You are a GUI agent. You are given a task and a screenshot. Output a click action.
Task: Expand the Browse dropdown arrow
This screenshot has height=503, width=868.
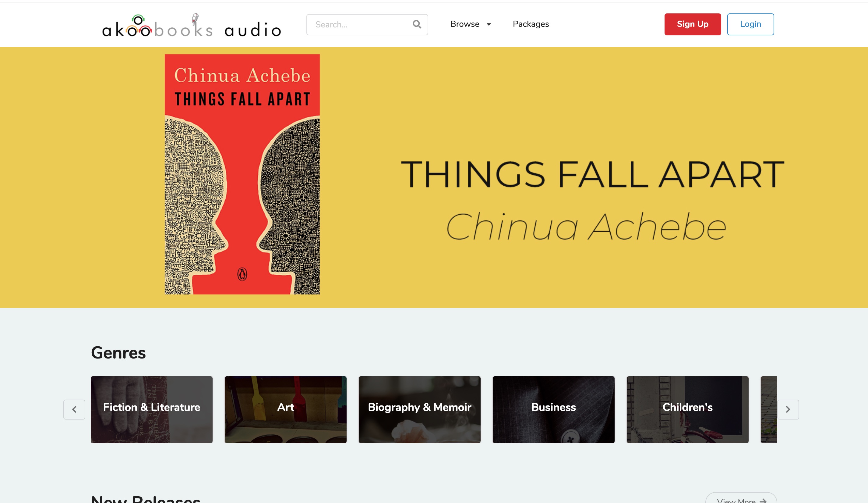pyautogui.click(x=489, y=24)
